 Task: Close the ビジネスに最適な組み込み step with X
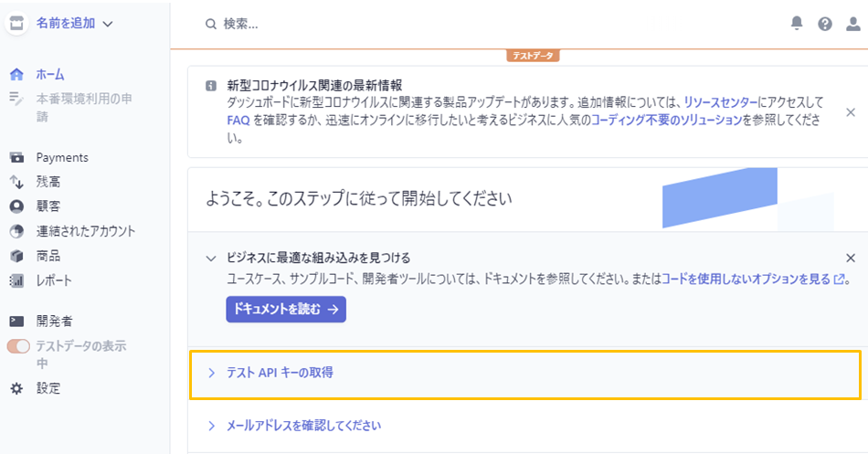point(851,258)
